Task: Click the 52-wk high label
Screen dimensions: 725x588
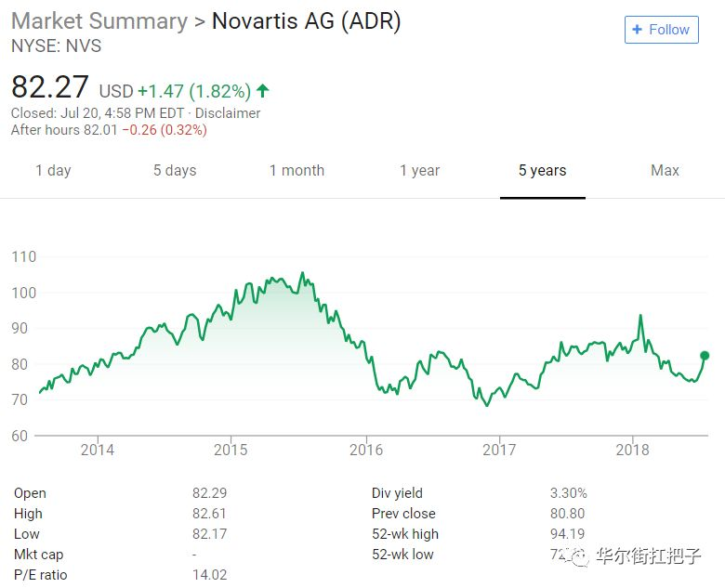Action: (405, 534)
